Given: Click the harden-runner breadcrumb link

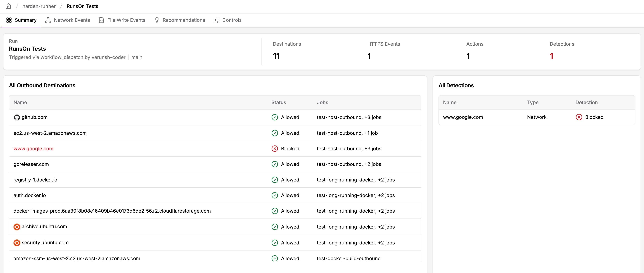Looking at the screenshot, I should click(x=39, y=6).
